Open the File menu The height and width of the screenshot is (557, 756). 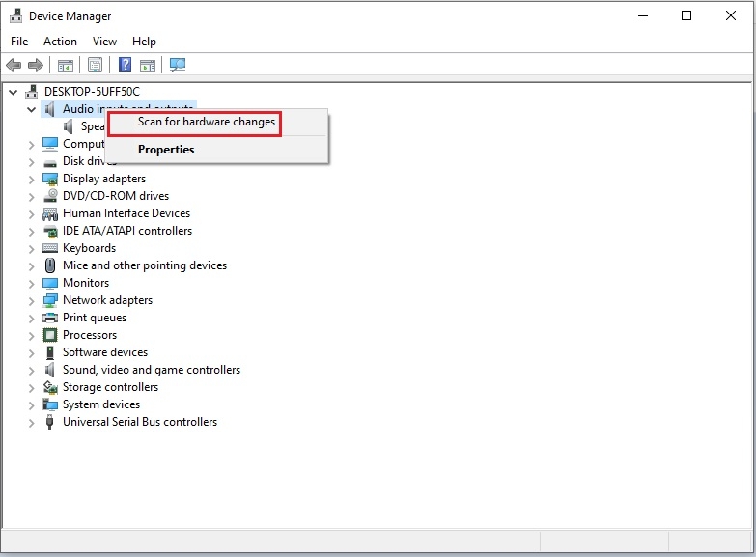[19, 42]
